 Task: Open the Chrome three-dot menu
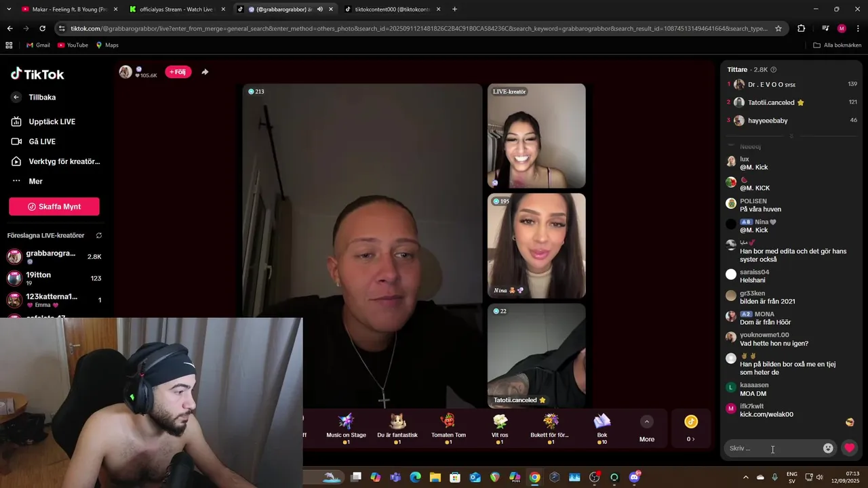[x=858, y=28]
